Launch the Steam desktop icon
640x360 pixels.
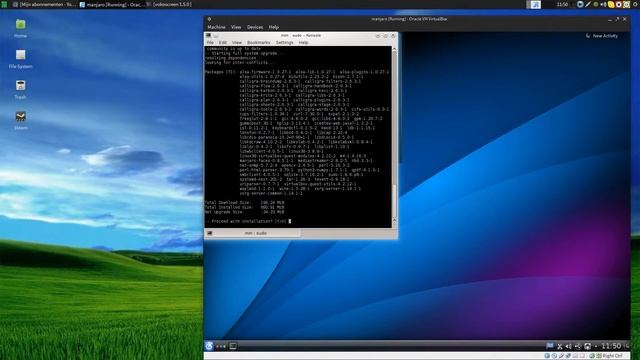(x=20, y=116)
